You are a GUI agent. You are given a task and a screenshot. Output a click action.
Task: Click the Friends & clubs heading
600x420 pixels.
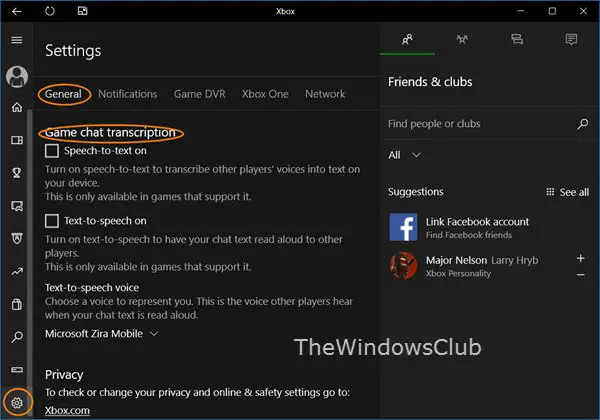point(430,81)
